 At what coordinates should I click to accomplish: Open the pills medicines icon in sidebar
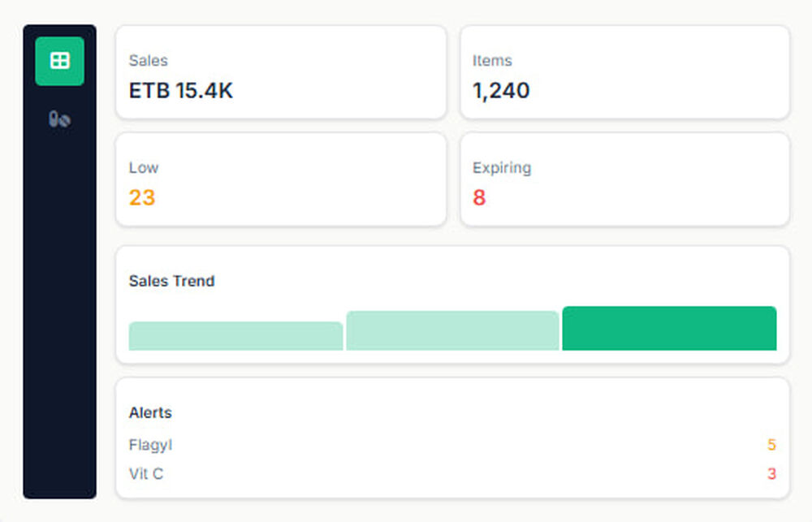[x=59, y=120]
